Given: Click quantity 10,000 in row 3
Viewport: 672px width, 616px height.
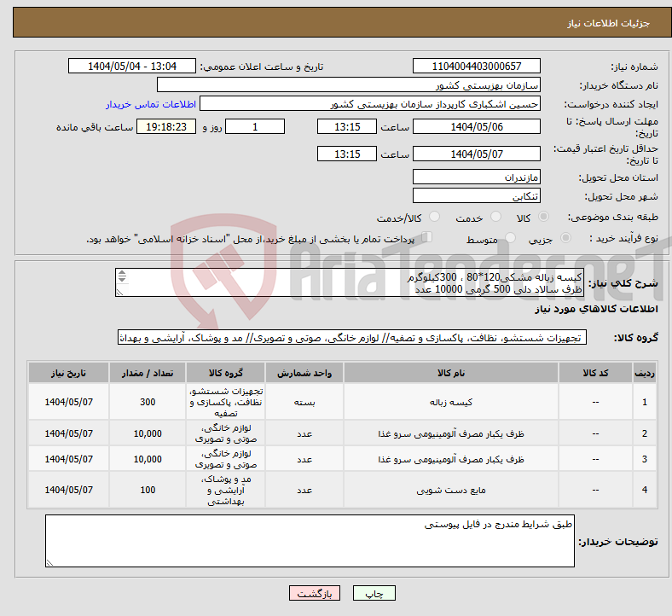Looking at the screenshot, I should tap(148, 459).
